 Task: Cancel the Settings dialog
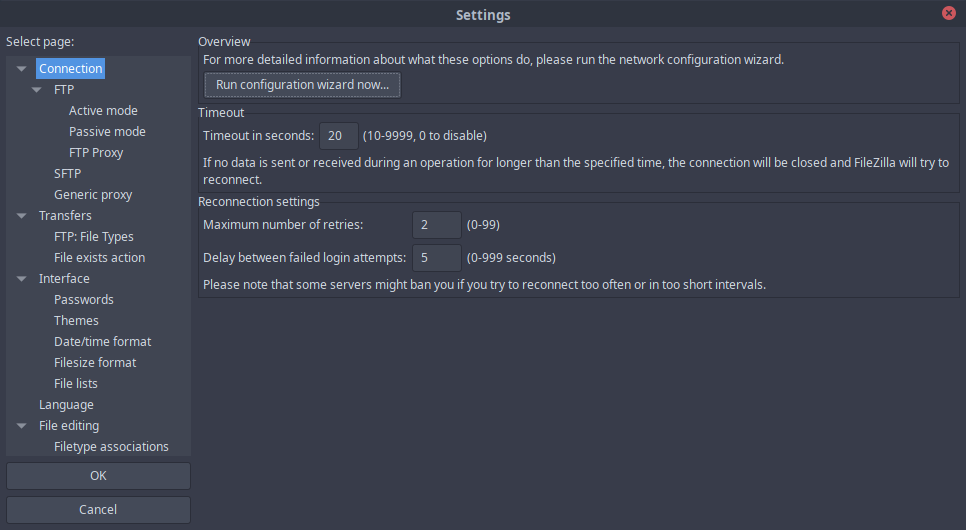(x=99, y=510)
